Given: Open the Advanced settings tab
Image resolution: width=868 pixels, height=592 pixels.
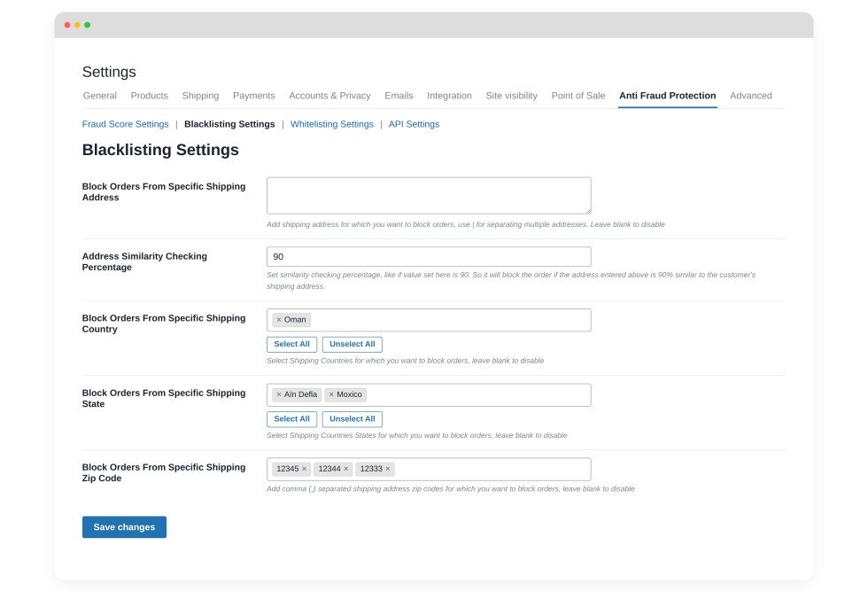Looking at the screenshot, I should pyautogui.click(x=751, y=96).
